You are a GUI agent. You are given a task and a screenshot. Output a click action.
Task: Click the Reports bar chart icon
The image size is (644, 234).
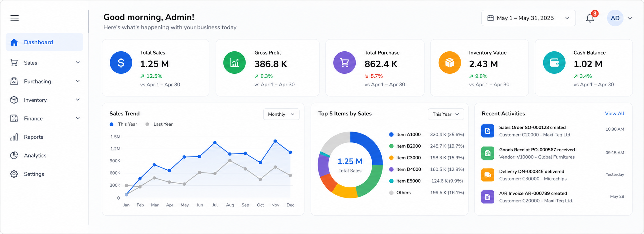pyautogui.click(x=14, y=137)
